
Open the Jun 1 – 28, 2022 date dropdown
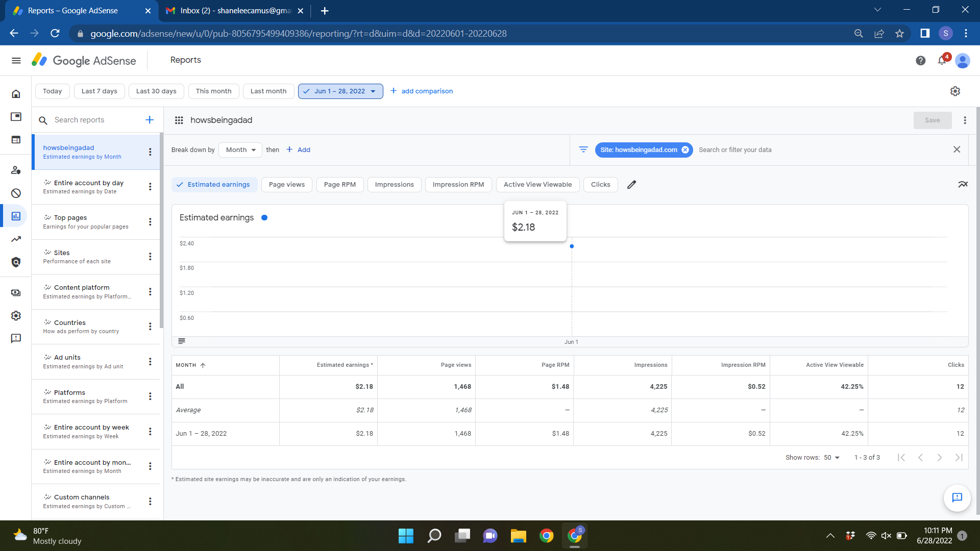(x=340, y=91)
